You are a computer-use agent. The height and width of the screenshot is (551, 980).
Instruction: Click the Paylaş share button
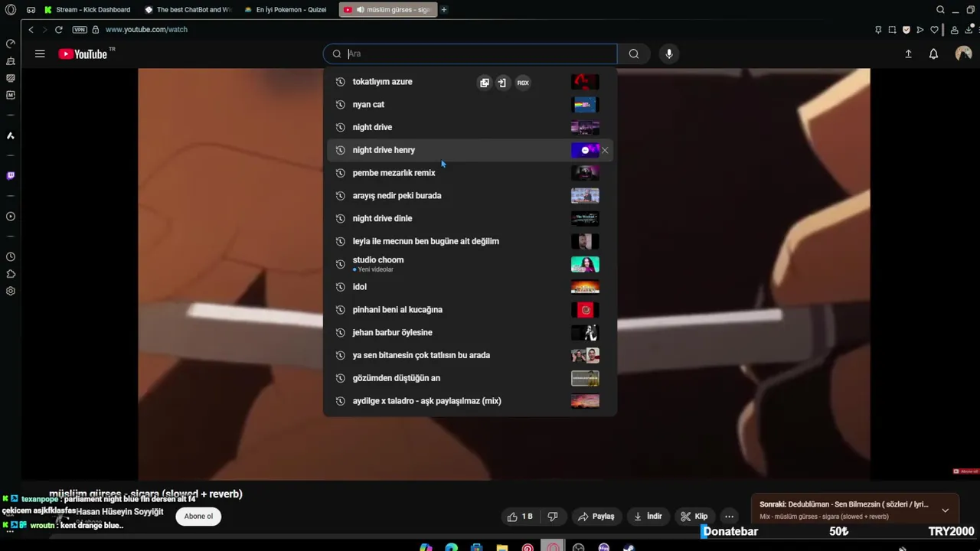[596, 517]
